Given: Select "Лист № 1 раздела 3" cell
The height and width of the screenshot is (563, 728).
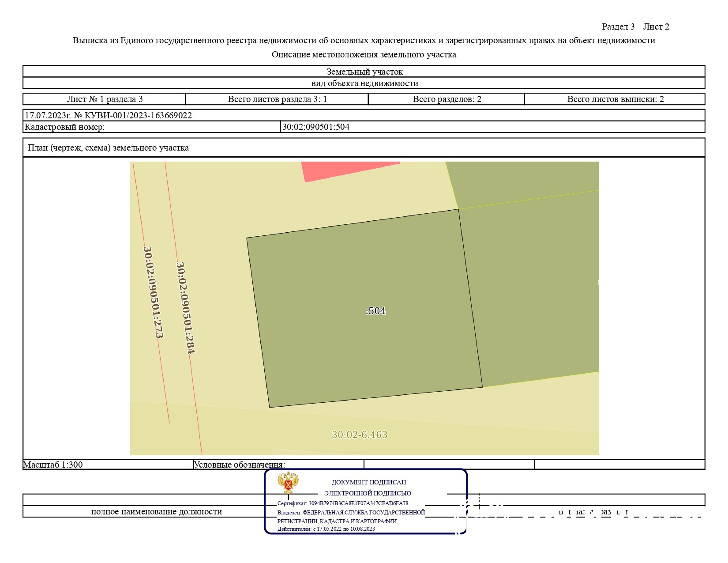Looking at the screenshot, I should point(105,99).
